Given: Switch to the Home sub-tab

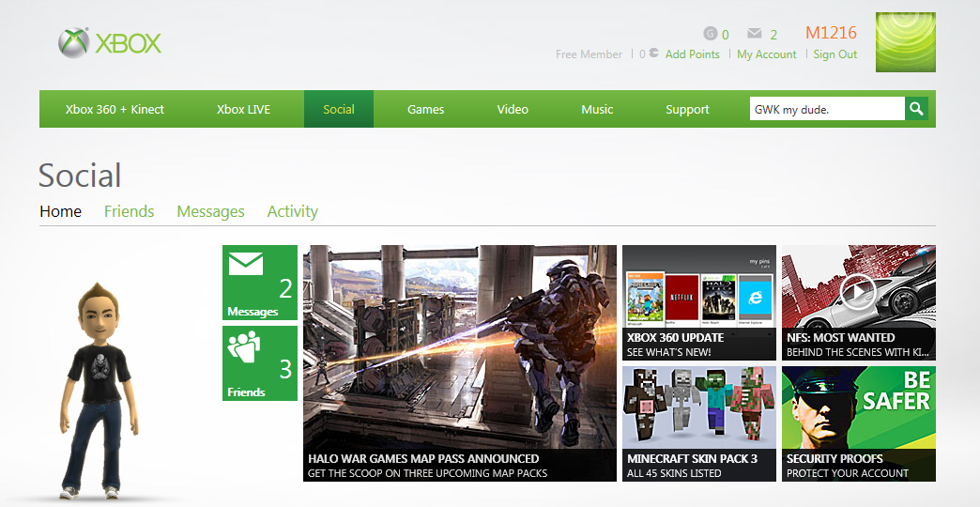Looking at the screenshot, I should [61, 211].
